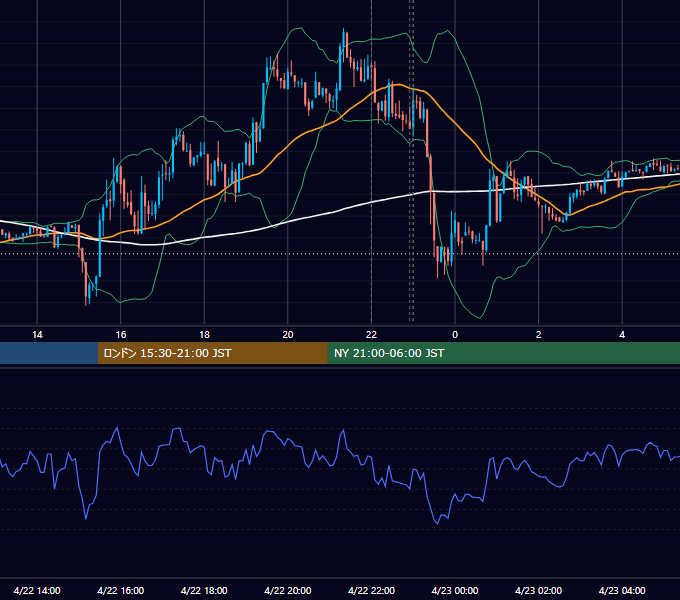Click the 4 hour axis label
The height and width of the screenshot is (600, 680).
622,335
